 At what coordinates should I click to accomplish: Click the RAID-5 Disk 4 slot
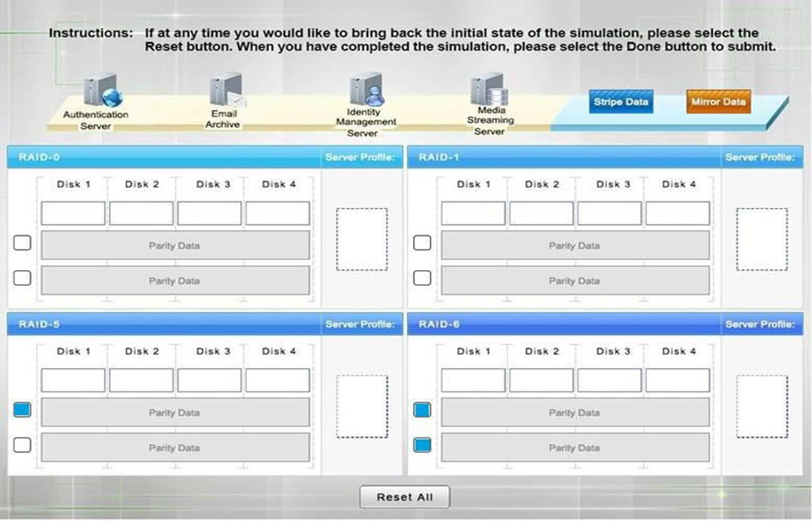[x=277, y=380]
